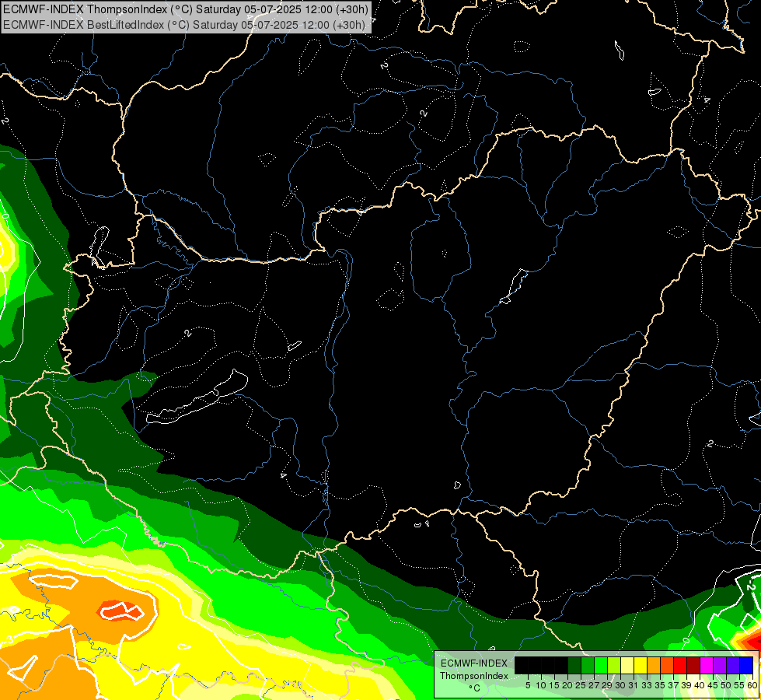This screenshot has width=761, height=700.
Task: Pick the purple 45–50 legend swatch
Action: pos(720,666)
